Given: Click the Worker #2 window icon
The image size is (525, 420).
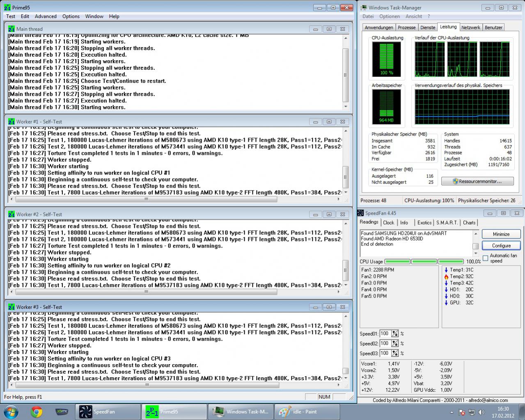Looking at the screenshot, I should click(x=11, y=214).
